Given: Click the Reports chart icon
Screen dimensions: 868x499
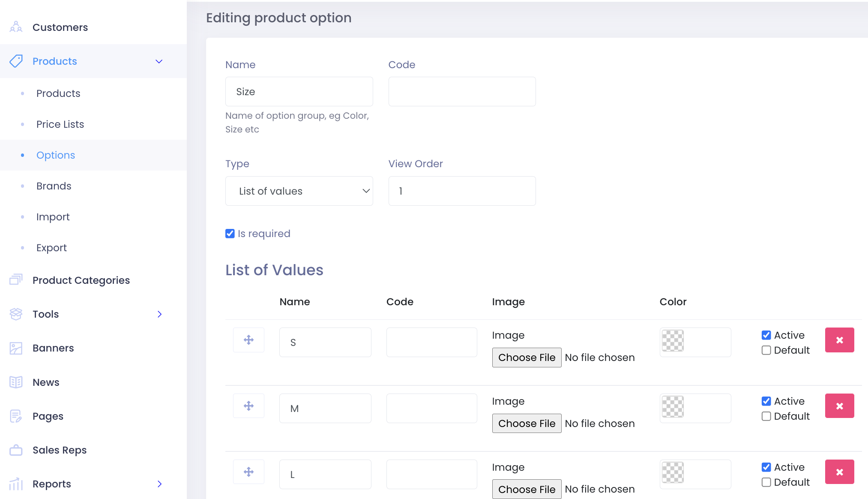Looking at the screenshot, I should [x=16, y=484].
